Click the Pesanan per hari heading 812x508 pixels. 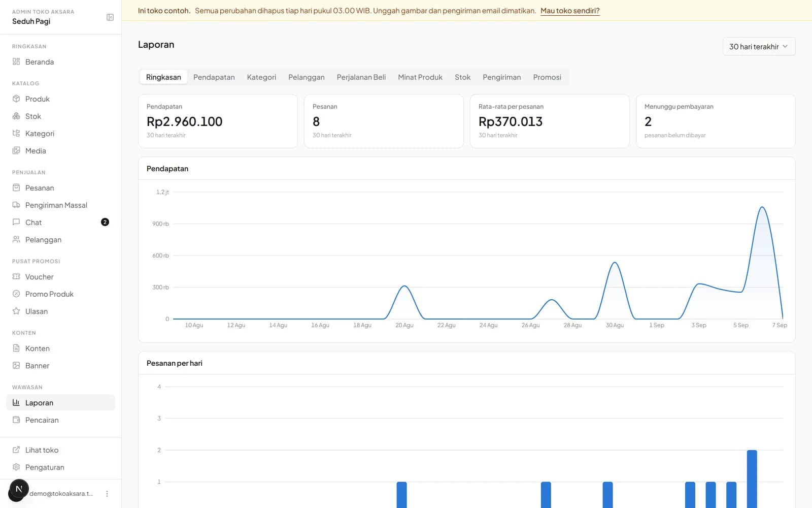pyautogui.click(x=175, y=363)
